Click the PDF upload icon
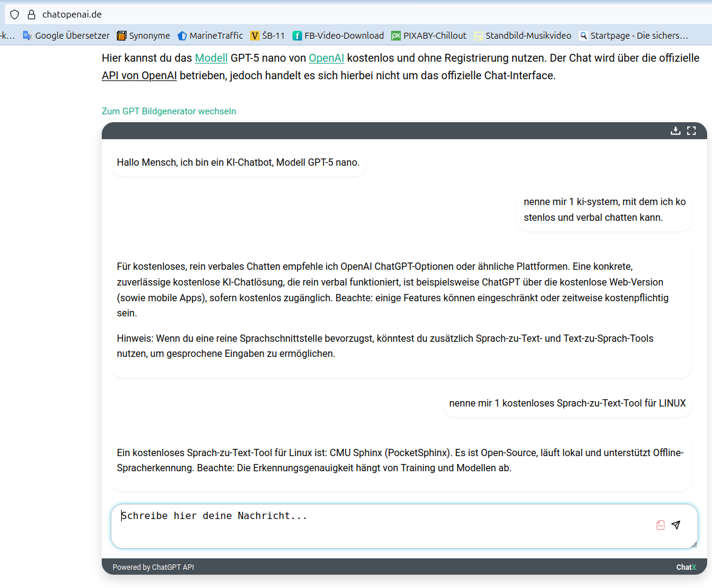The image size is (712, 588). (x=660, y=525)
